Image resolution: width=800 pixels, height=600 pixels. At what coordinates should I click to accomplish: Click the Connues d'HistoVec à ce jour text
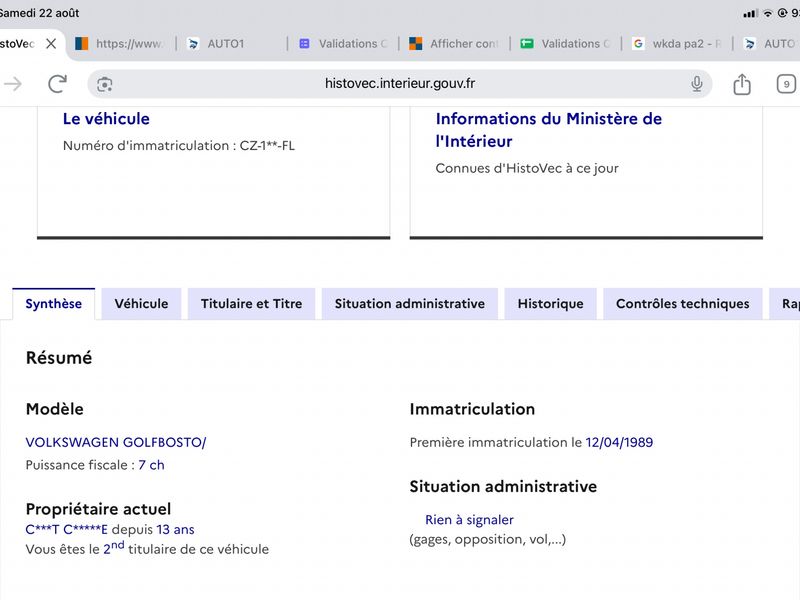click(527, 168)
